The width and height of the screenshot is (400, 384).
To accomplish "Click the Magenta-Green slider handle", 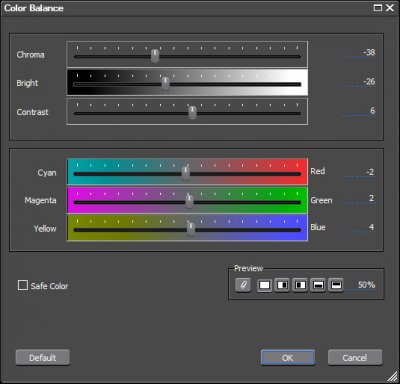I will click(189, 201).
